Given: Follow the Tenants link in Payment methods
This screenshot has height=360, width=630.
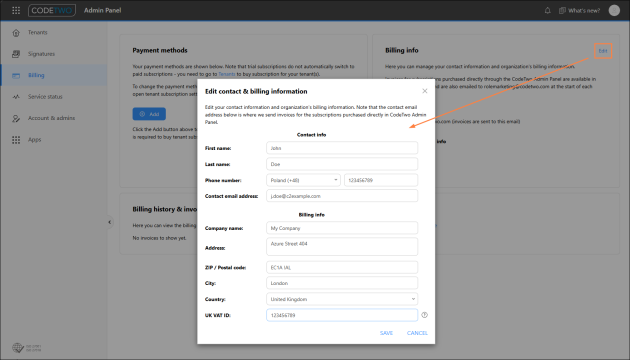Looking at the screenshot, I should 227,74.
